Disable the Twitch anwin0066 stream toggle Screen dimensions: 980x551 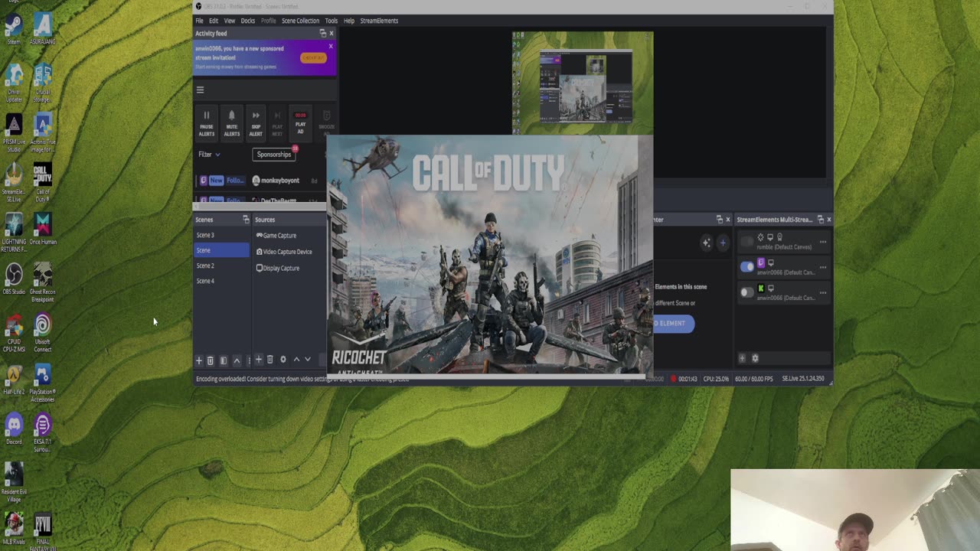(x=747, y=267)
